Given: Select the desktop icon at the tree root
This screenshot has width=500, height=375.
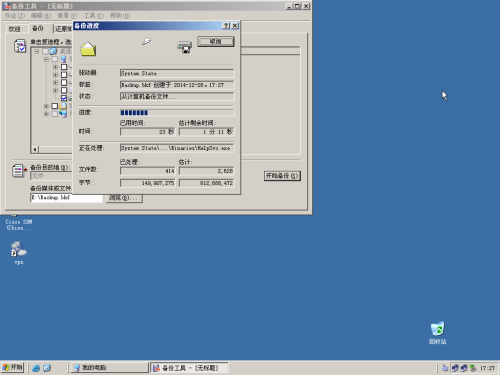Looking at the screenshot, I should 53,51.
